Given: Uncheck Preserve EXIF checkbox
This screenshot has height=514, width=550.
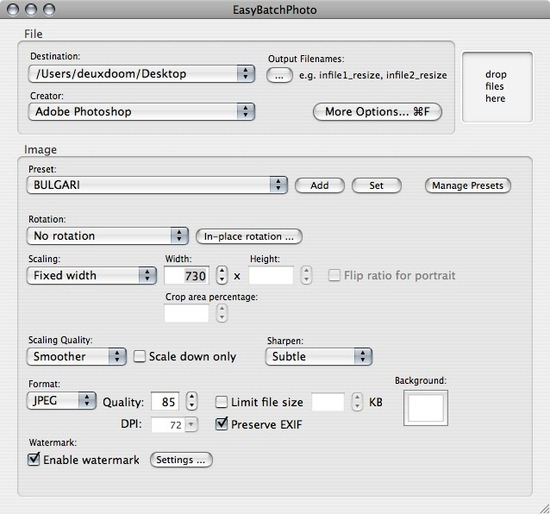Looking at the screenshot, I should coord(221,424).
